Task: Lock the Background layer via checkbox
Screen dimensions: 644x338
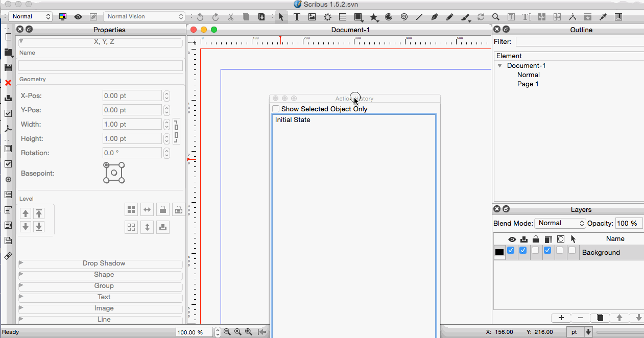Action: 535,251
